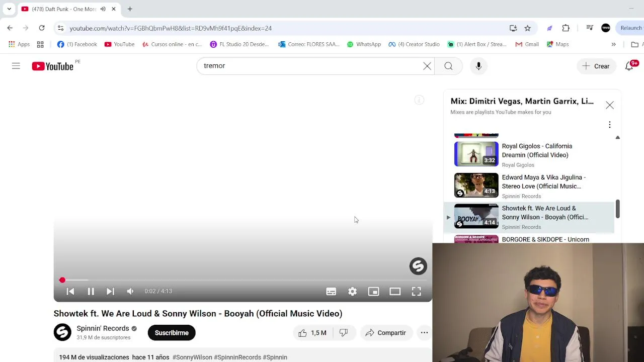The height and width of the screenshot is (362, 644).
Task: Click the playlist scrollbar thumb
Action: (617, 209)
